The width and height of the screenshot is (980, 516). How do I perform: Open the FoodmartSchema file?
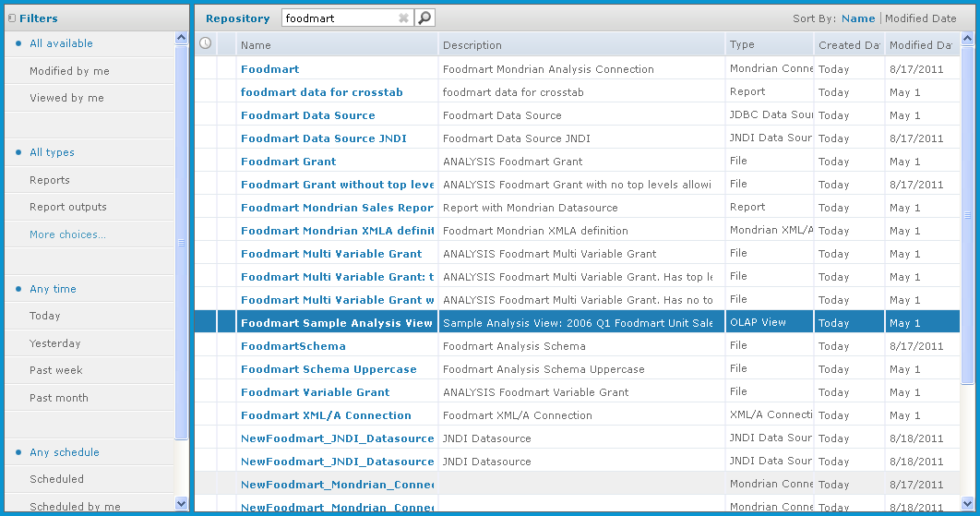pos(293,346)
